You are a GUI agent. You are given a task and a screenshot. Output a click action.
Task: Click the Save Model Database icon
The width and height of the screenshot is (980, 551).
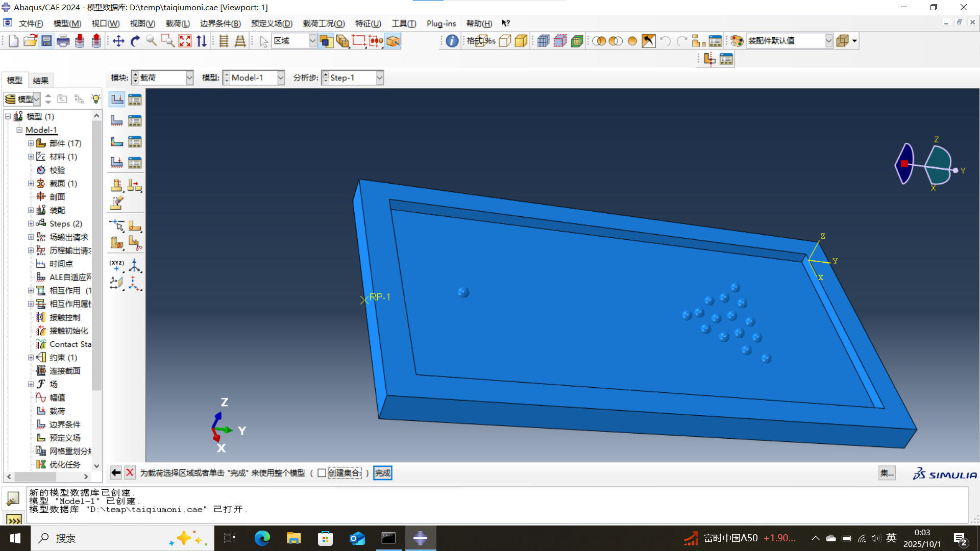click(x=46, y=41)
